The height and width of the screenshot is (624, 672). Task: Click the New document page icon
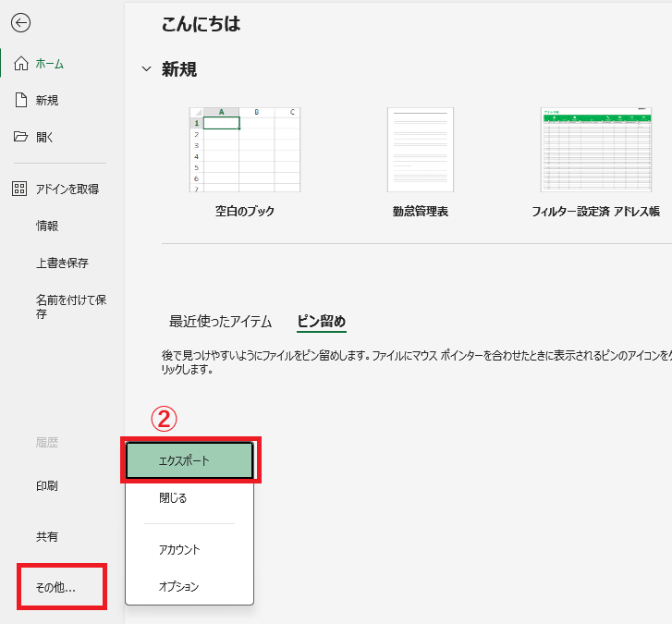point(21,100)
